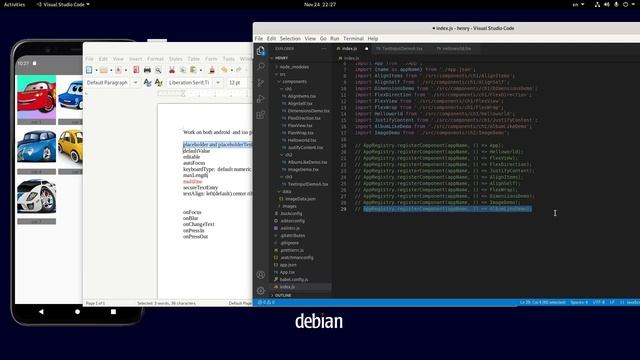Tap the Android Recents square on the emulator
Viewport: 640px width, 360px height.
tap(113, 311)
